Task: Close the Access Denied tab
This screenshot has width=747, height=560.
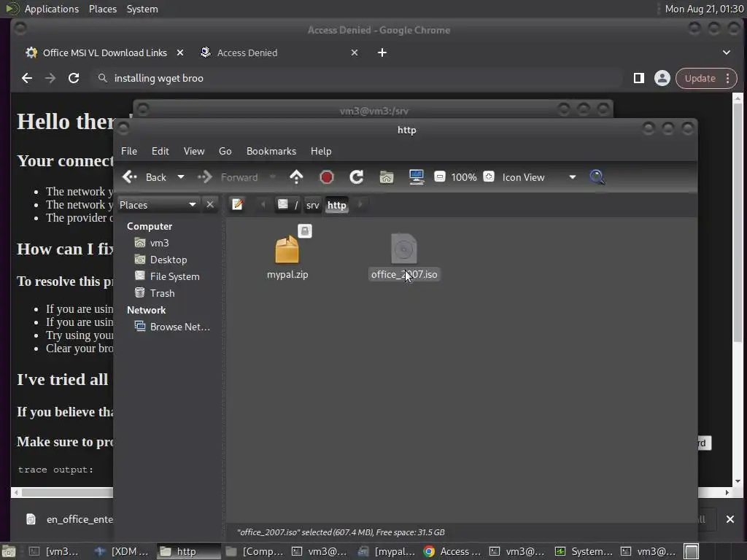Action: click(355, 52)
